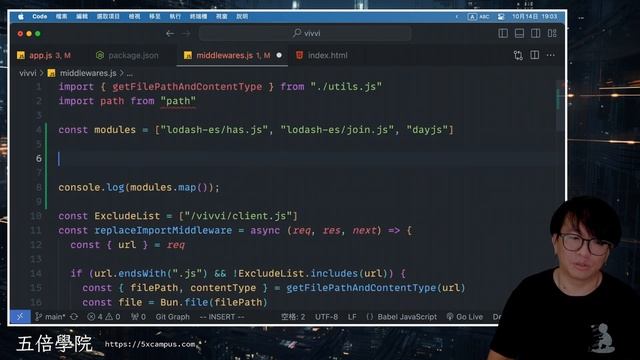640x360 pixels.
Task: Toggle the secondary sidebar layout icon
Action: point(536,33)
